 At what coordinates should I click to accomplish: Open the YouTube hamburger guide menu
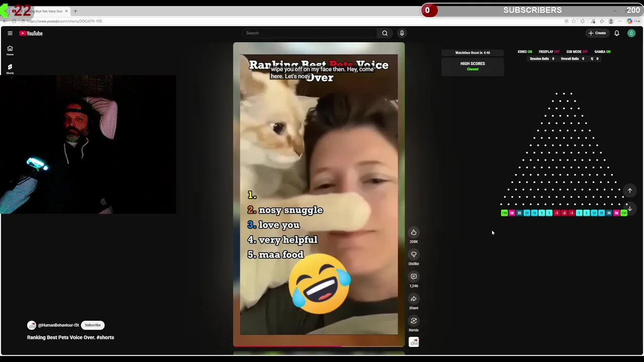click(x=10, y=33)
